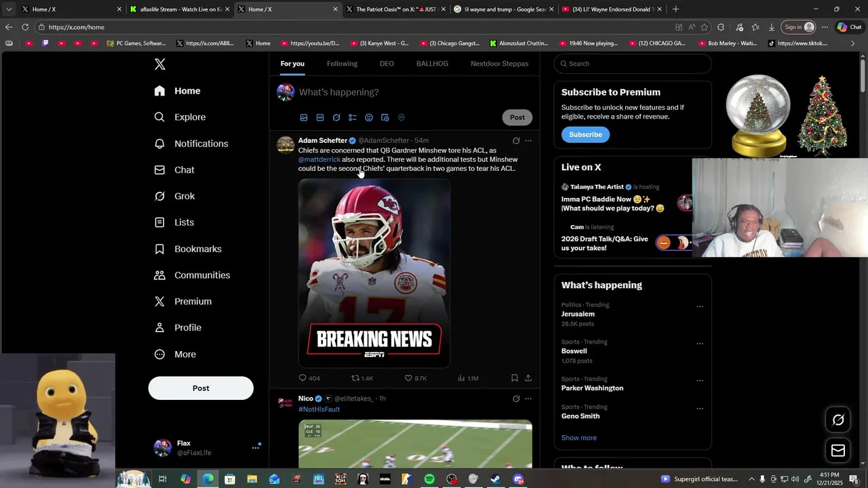Open Communities in the X sidebar
868x488 pixels.
point(192,275)
